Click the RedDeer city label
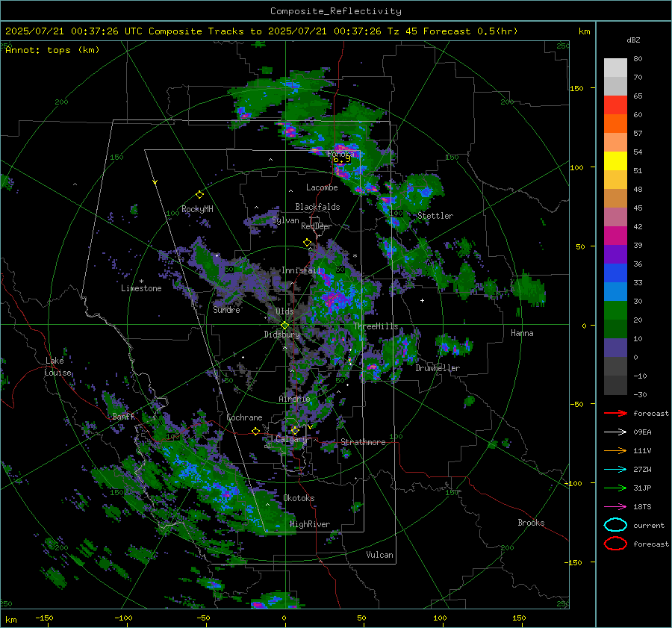The width and height of the screenshot is (672, 628). point(317,226)
